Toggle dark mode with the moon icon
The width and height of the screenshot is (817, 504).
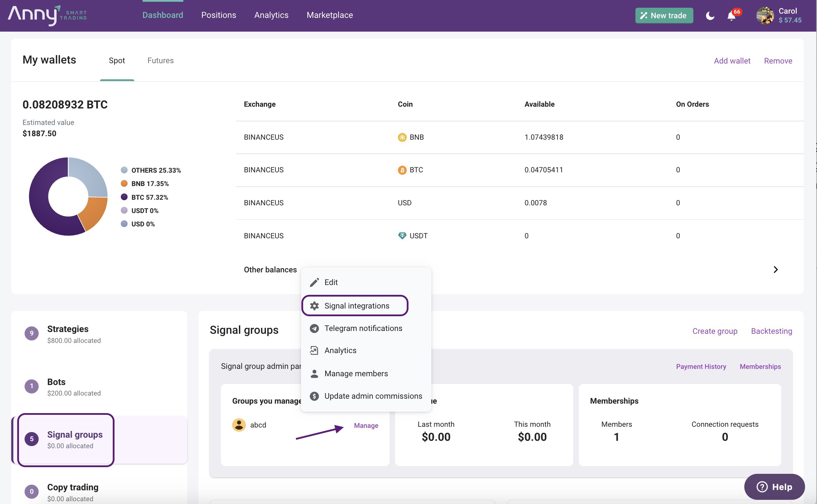point(710,16)
